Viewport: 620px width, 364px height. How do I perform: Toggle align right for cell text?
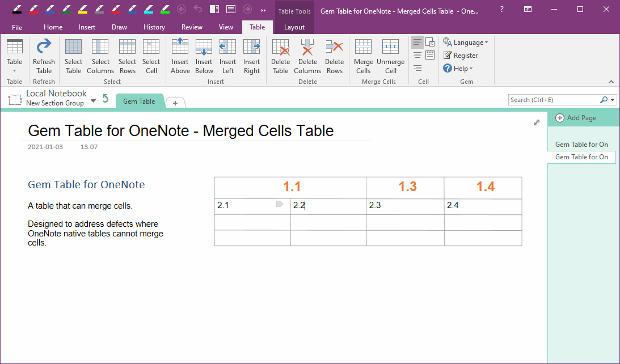tap(417, 68)
